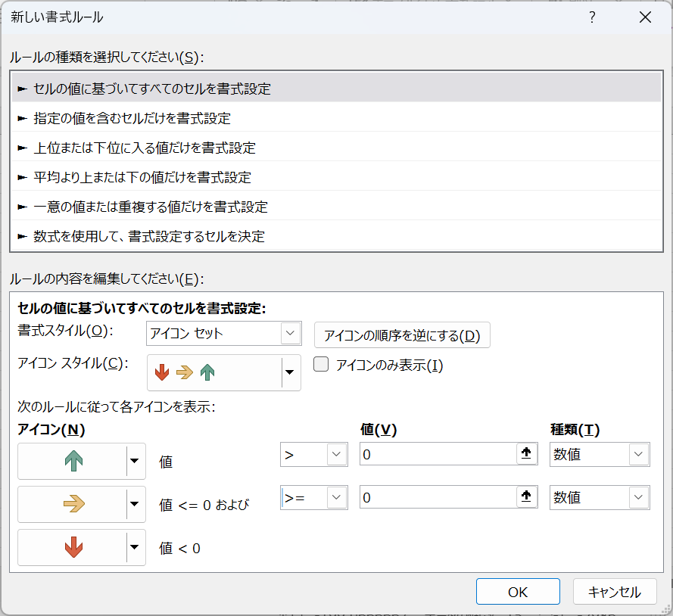
Task: Select rule type 平均より上または下の値だけを書式設定
Action: (336, 177)
